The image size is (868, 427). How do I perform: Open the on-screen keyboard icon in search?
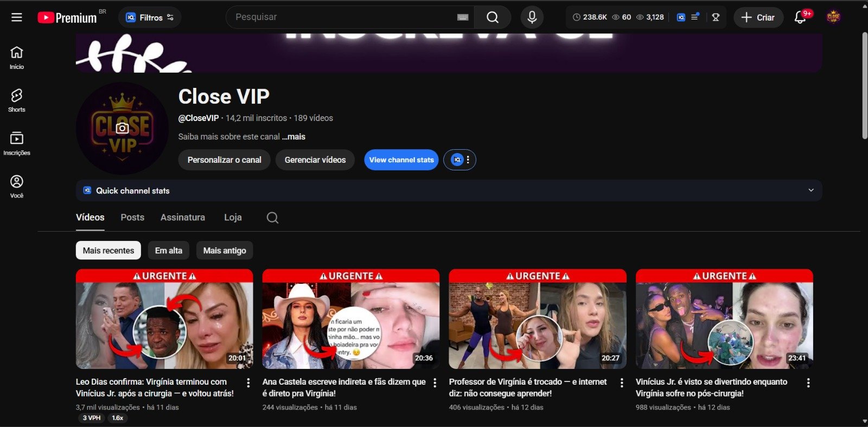point(463,17)
